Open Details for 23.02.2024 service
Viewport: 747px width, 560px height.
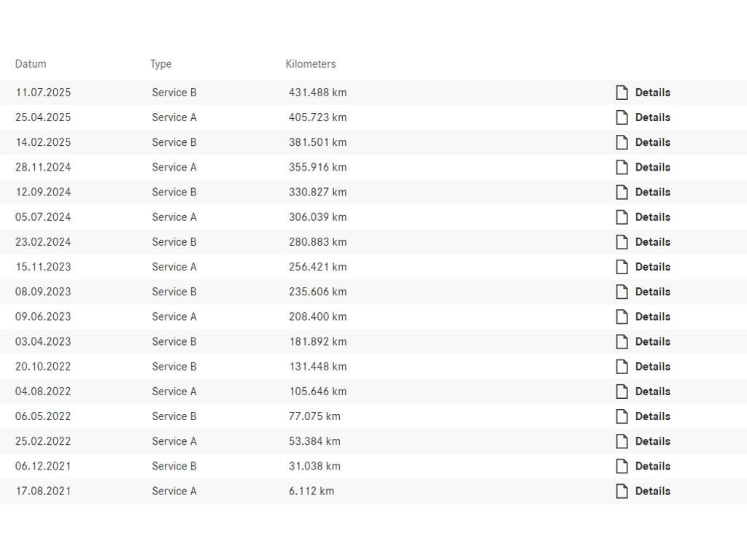click(652, 242)
